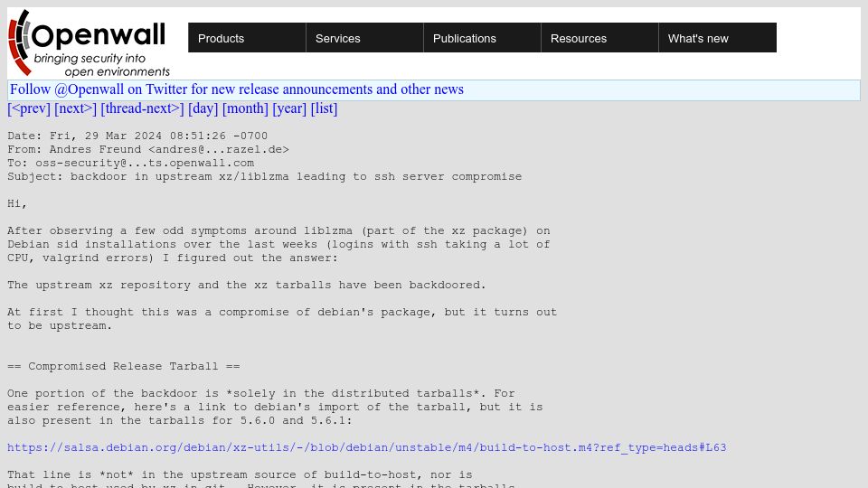Click the 'Hi,' greeting line

[x=16, y=203]
